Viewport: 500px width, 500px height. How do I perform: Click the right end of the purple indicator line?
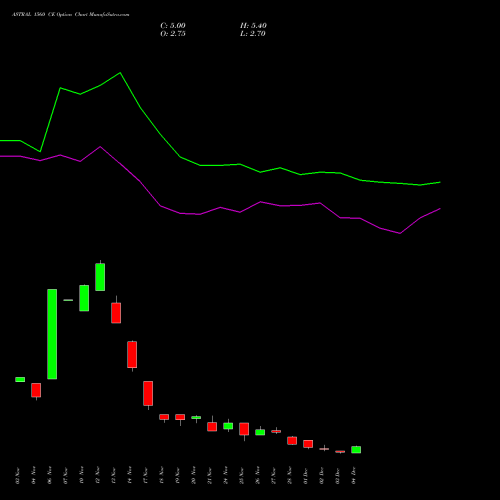click(440, 209)
